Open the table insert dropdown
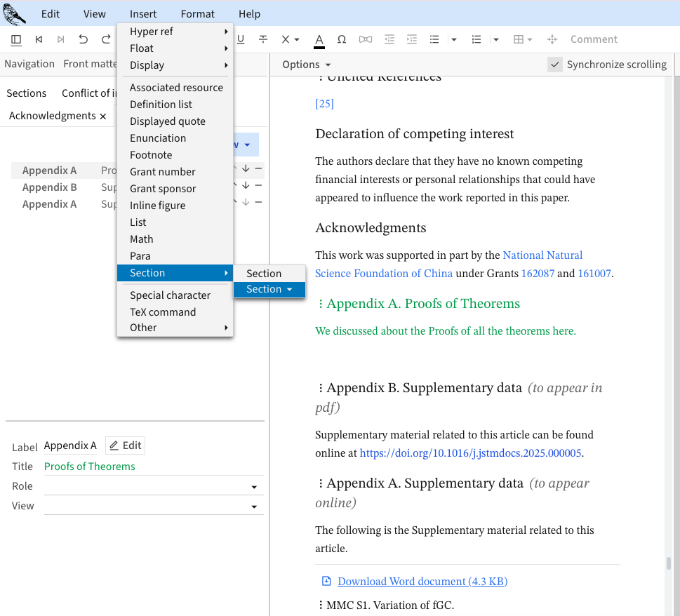This screenshot has width=680, height=616. tap(523, 39)
